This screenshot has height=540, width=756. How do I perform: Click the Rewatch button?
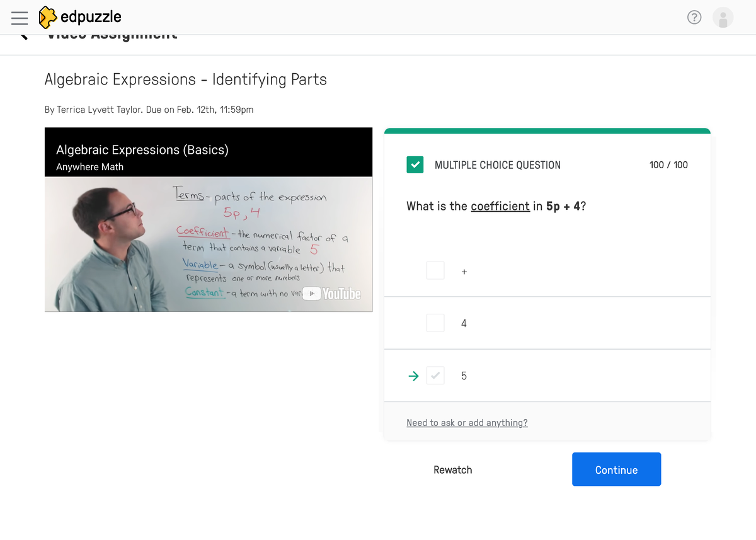coord(453,469)
